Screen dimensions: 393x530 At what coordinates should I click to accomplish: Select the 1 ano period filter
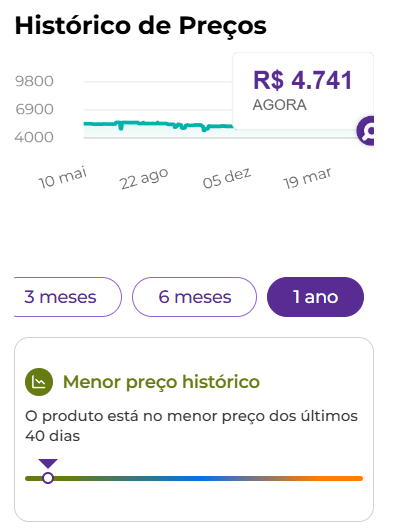coord(315,297)
